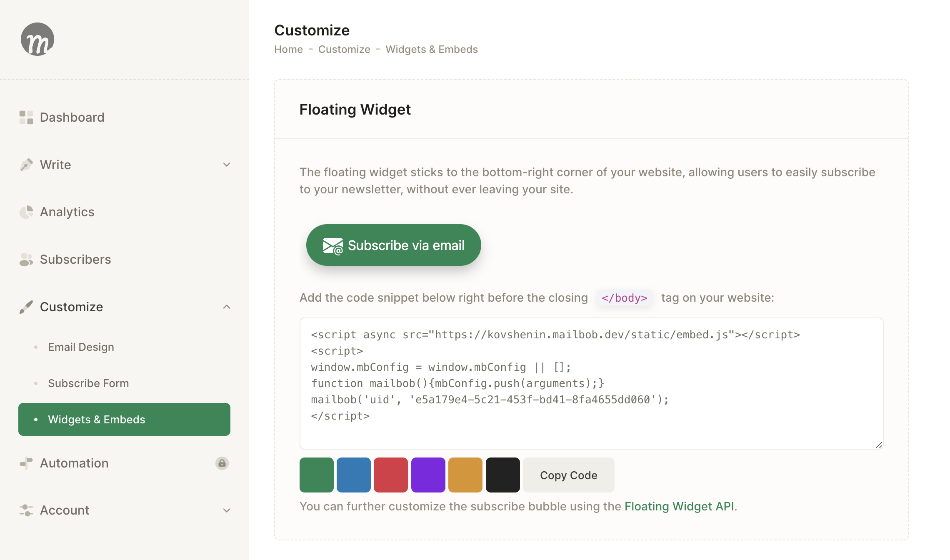
Task: Click the Floating Widget heading
Action: pos(355,110)
